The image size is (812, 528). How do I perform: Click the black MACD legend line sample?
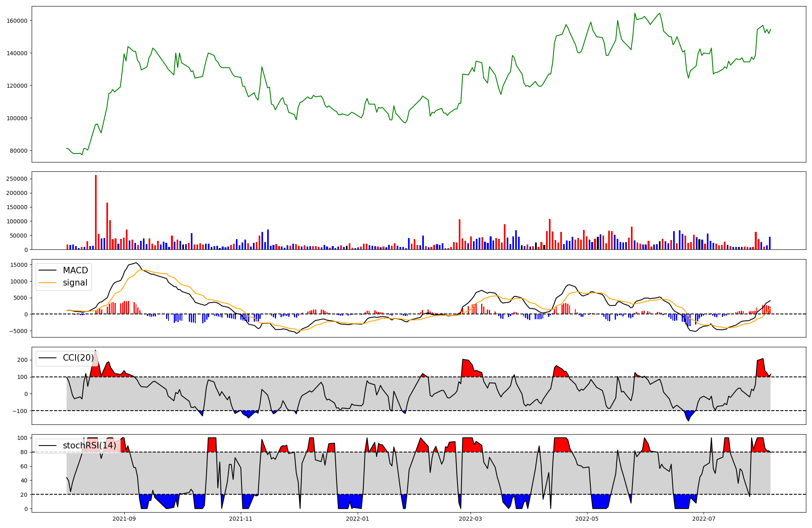coord(48,270)
